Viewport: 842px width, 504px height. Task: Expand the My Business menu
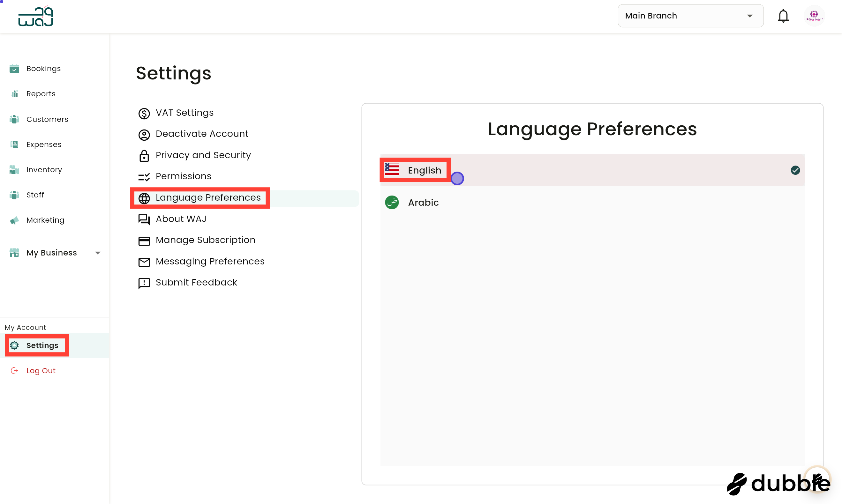98,253
